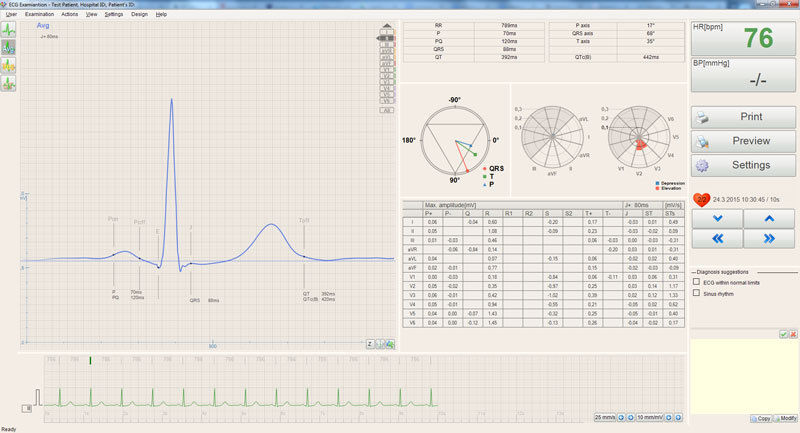The image size is (800, 433).
Task: Go to previous record with up chevron
Action: pyautogui.click(x=769, y=218)
